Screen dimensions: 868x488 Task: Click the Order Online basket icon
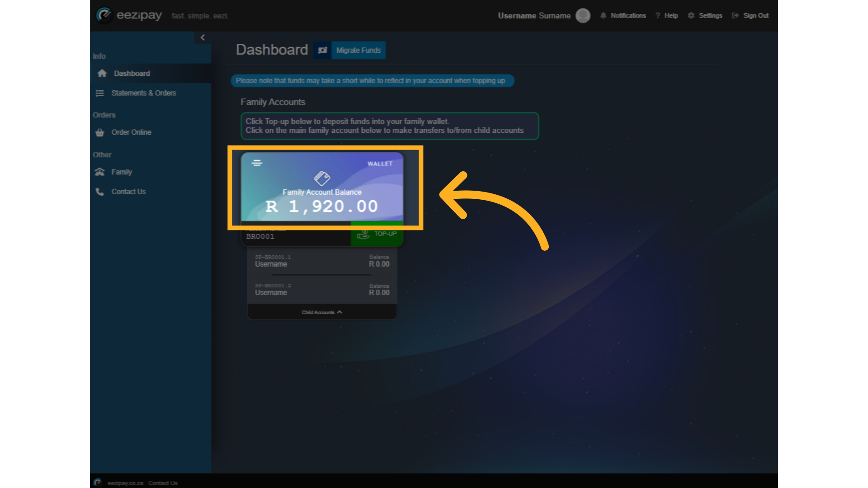99,132
